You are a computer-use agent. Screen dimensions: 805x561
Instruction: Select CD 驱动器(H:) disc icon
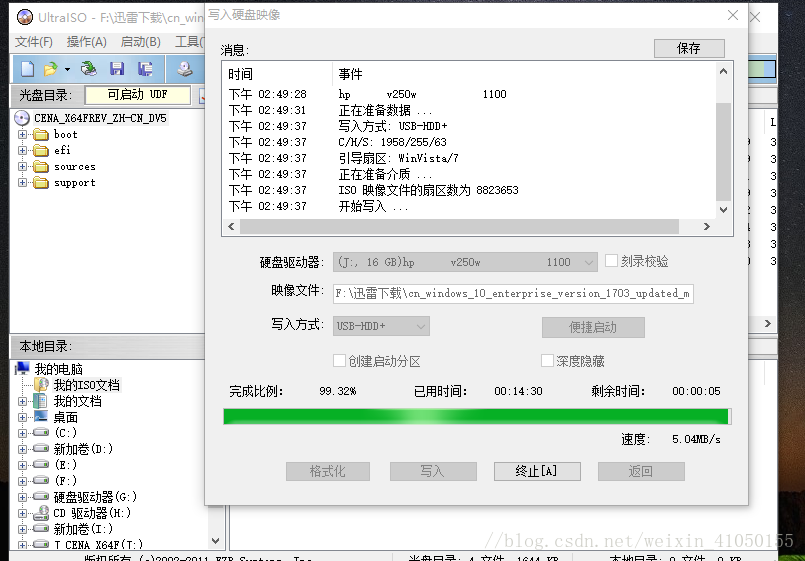41,513
